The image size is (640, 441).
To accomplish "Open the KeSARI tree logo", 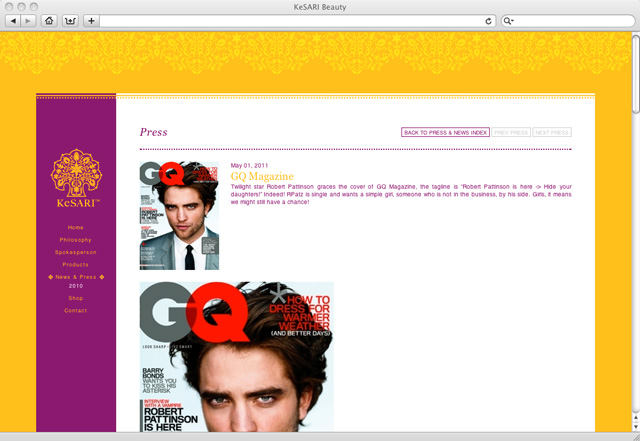I will (76, 173).
